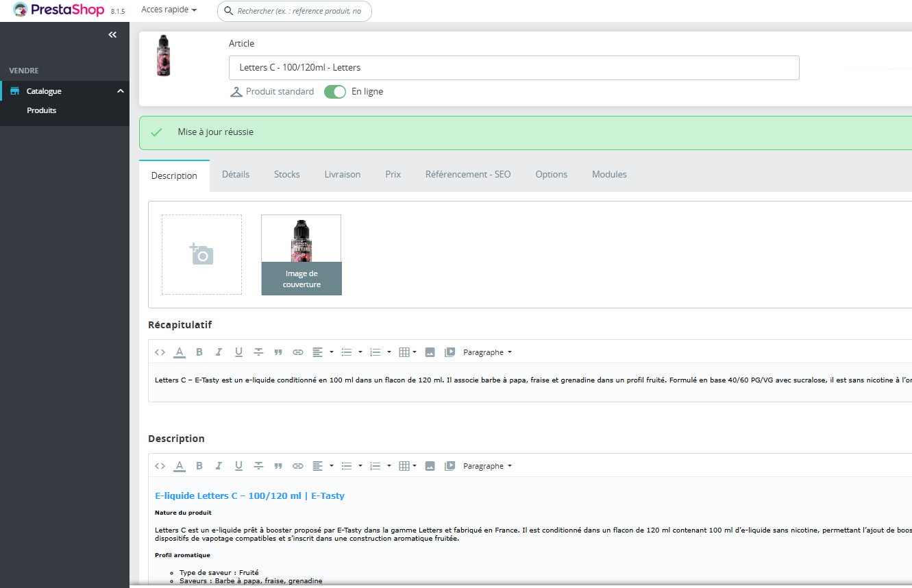Open Paragraphe format dropdown in Récapitulatif toolbar
This screenshot has height=588, width=912.
(487, 352)
